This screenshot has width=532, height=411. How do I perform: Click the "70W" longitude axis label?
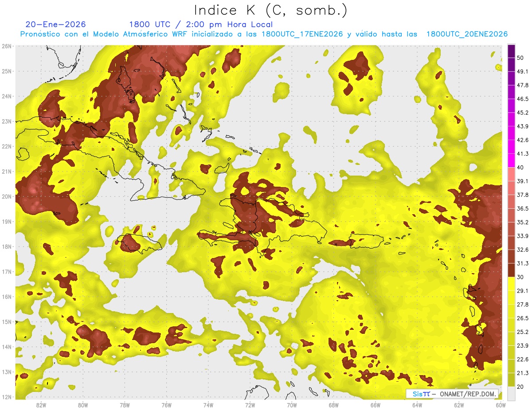click(292, 405)
